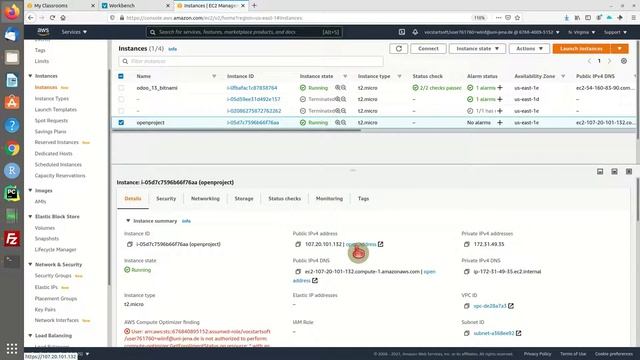640x360 pixels.
Task: Check the terminated instance i-05d58ee31d492e157
Action: 121,99
